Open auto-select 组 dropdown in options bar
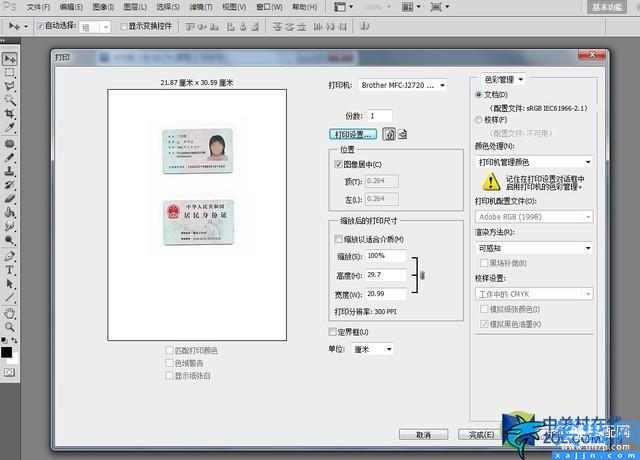Viewport: 640px width, 460px height. pyautogui.click(x=95, y=27)
